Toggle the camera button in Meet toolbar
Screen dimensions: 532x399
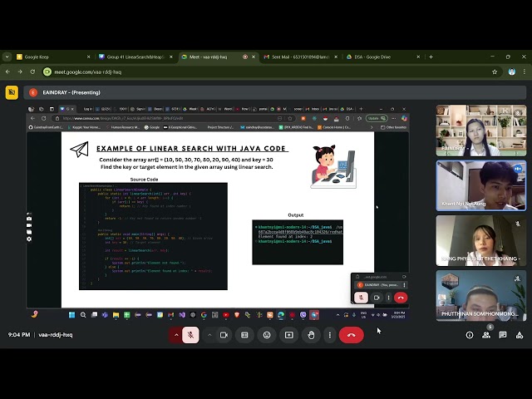(224, 335)
